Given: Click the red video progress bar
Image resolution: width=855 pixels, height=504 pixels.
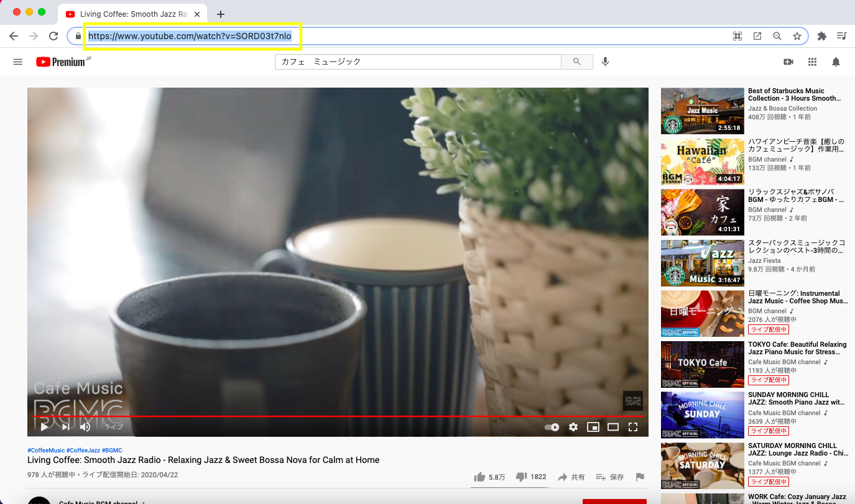Looking at the screenshot, I should click(x=338, y=416).
